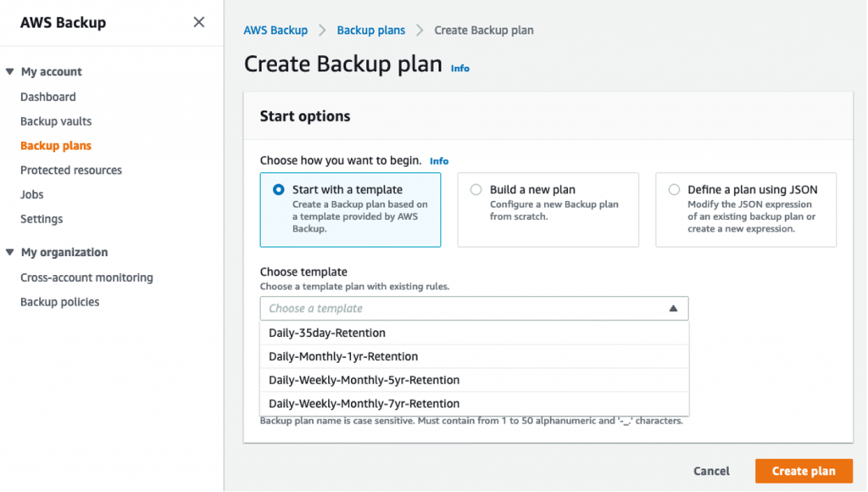Select Define a plan using JSON option

pos(674,190)
